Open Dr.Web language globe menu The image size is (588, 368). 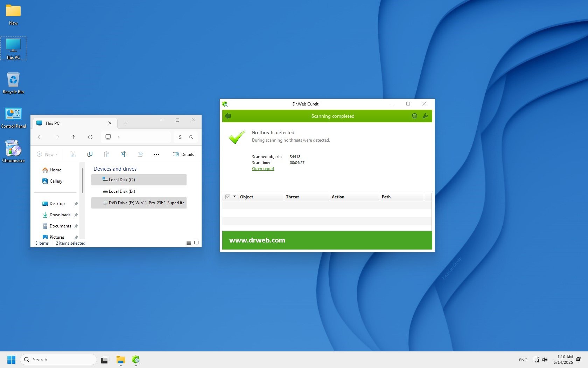click(414, 116)
